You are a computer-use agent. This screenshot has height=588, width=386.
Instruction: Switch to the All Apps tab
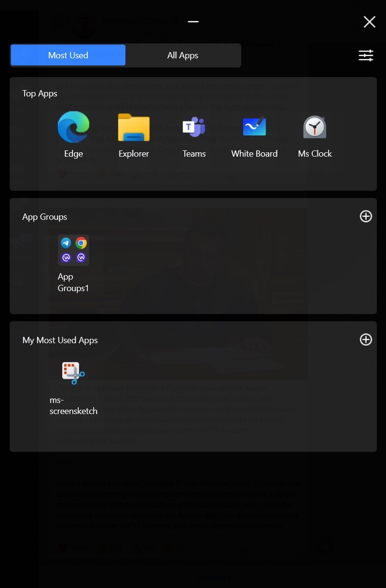click(x=183, y=55)
